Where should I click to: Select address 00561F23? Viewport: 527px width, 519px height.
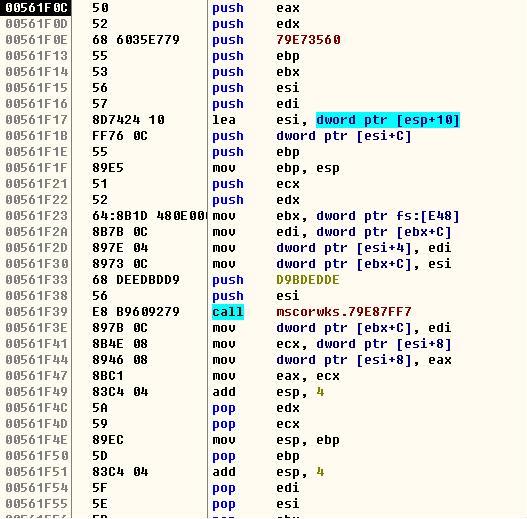coord(36,216)
